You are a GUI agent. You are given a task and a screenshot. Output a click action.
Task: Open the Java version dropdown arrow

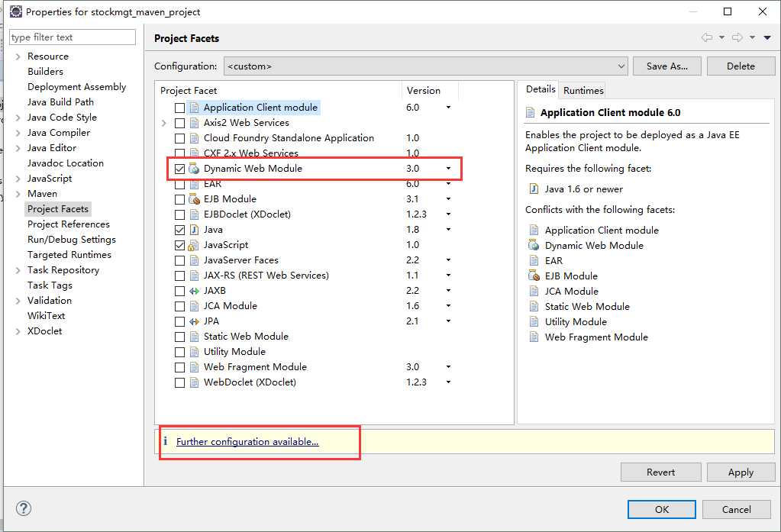click(x=448, y=230)
